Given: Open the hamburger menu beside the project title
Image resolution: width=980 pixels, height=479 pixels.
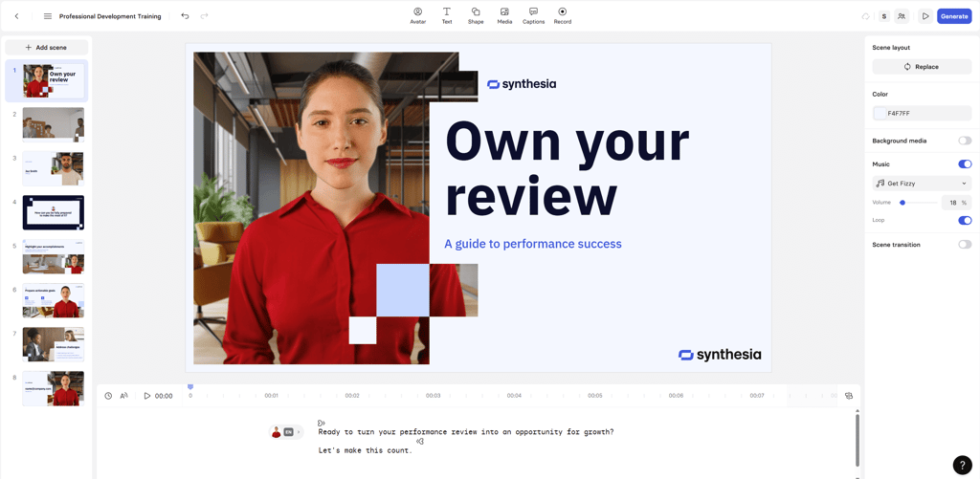Looking at the screenshot, I should 48,16.
